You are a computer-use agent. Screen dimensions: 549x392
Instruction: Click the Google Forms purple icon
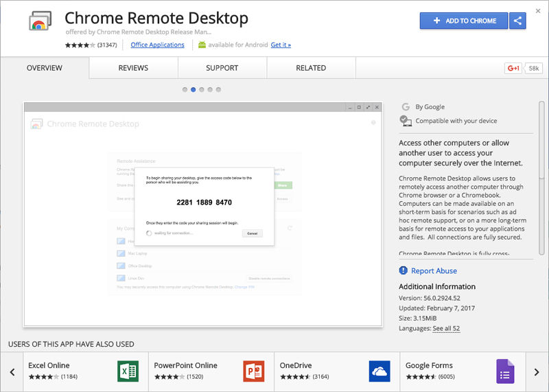pos(505,371)
